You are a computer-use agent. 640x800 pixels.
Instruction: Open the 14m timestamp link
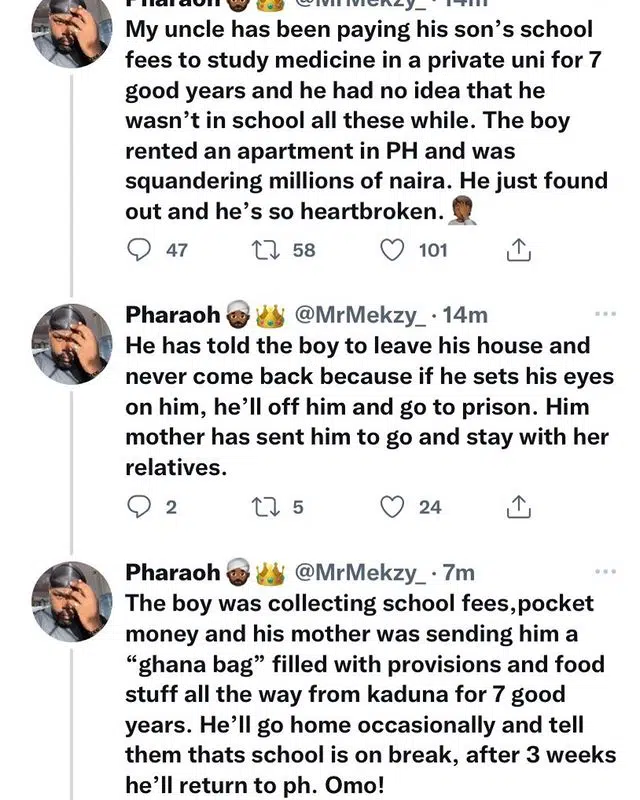coord(465,315)
